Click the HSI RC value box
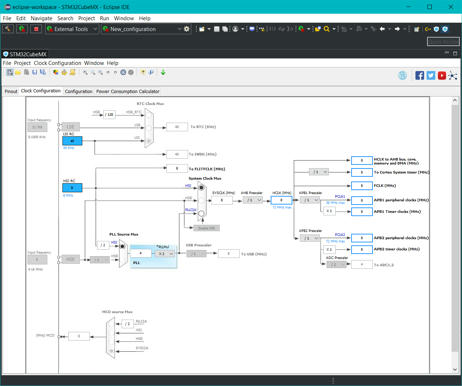This screenshot has width=462, height=386. point(72,188)
